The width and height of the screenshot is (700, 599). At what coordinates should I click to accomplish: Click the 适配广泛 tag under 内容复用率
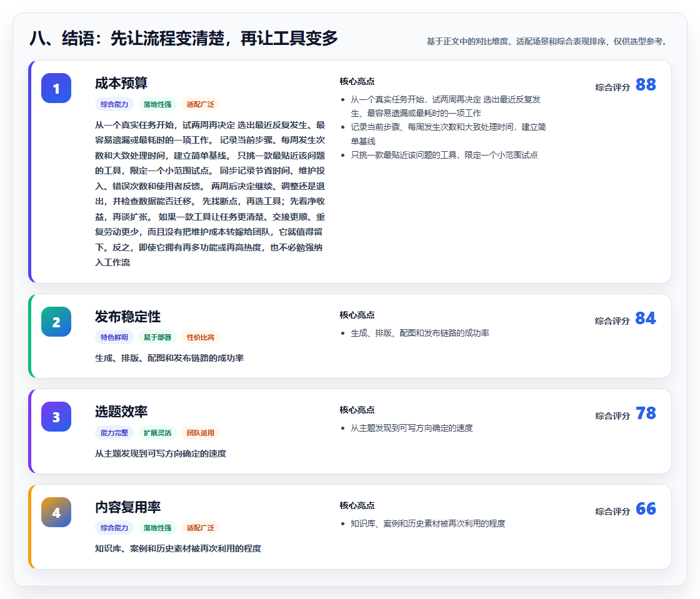[201, 528]
